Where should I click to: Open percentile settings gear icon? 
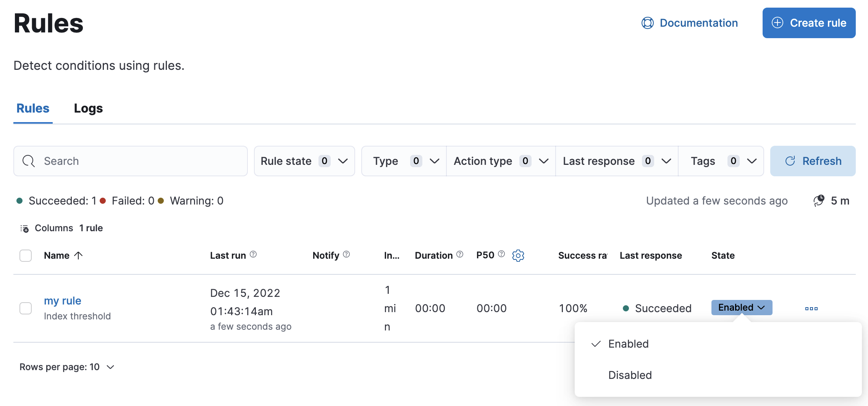pyautogui.click(x=518, y=255)
